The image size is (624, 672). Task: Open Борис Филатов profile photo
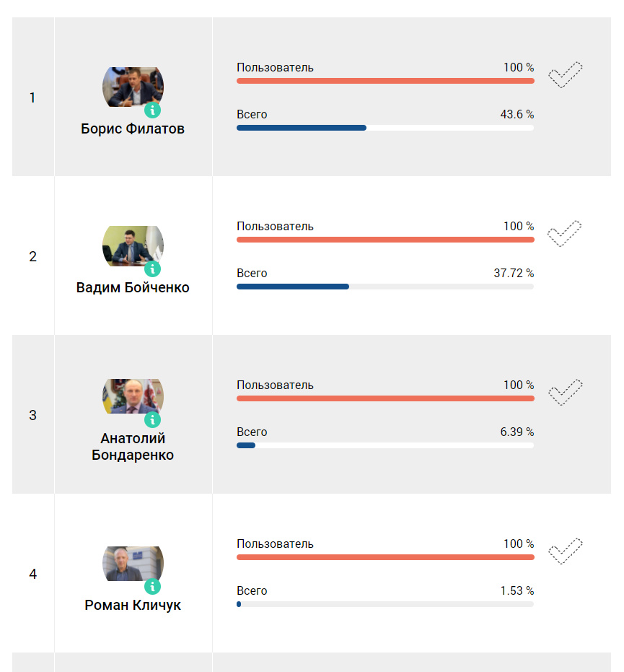[x=133, y=87]
